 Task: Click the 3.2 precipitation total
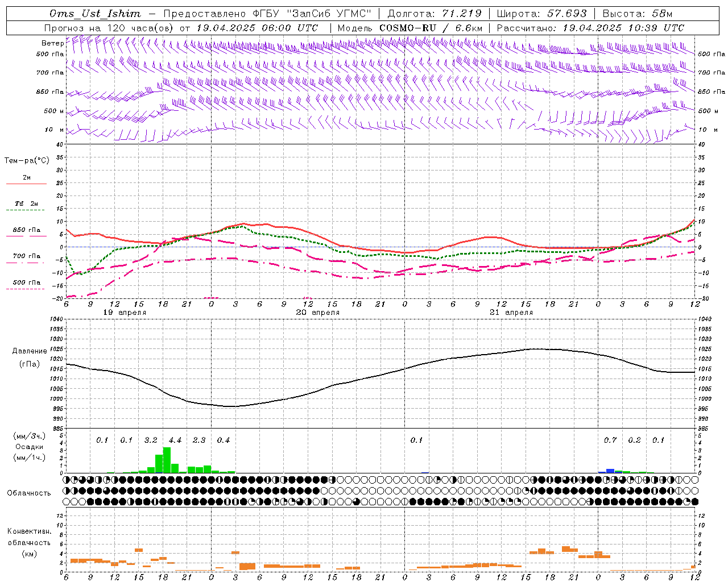tap(151, 440)
